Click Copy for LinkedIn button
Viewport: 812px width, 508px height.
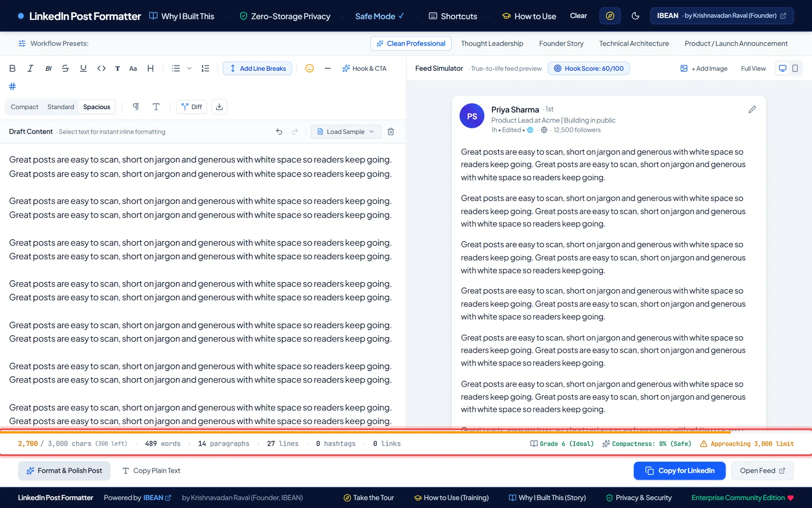[679, 471]
